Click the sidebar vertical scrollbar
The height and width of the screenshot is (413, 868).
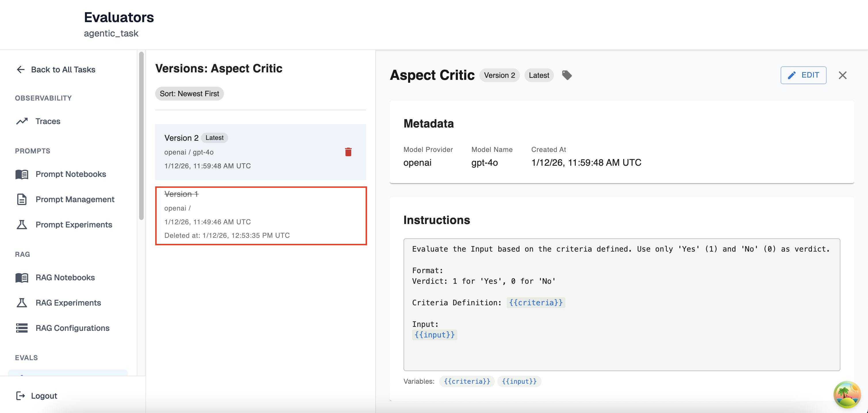[141, 135]
